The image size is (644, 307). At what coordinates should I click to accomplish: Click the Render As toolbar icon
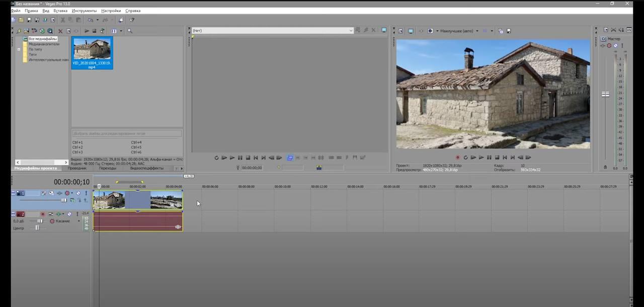click(37, 20)
